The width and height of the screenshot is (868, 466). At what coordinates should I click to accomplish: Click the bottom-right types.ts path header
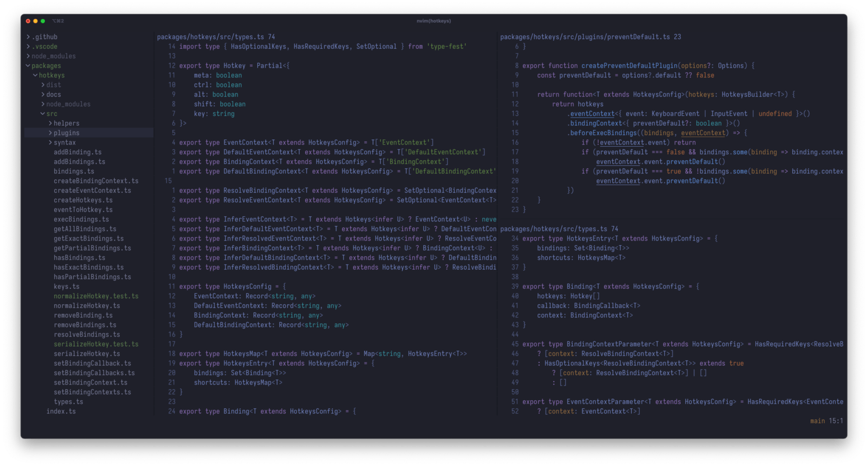click(559, 229)
